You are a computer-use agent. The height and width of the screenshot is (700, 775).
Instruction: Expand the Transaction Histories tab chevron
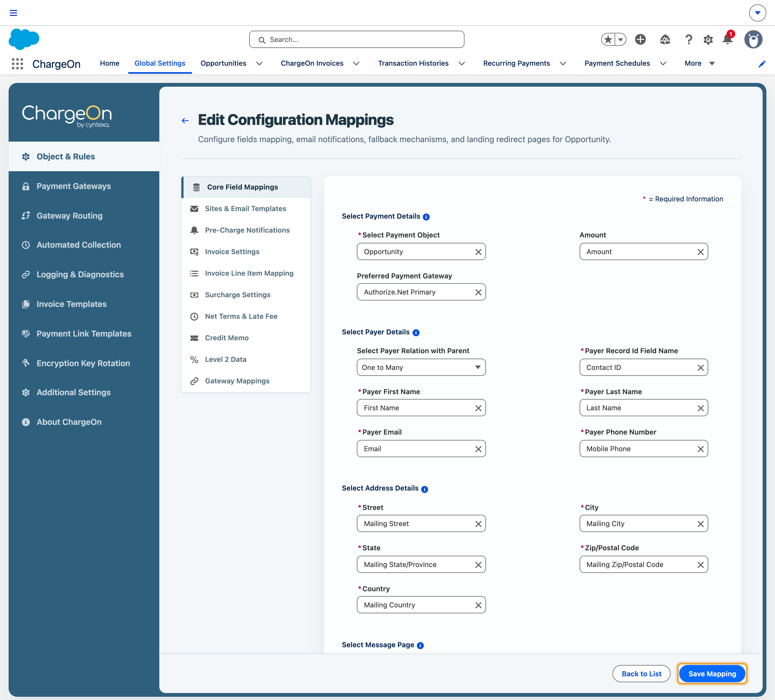coord(462,64)
